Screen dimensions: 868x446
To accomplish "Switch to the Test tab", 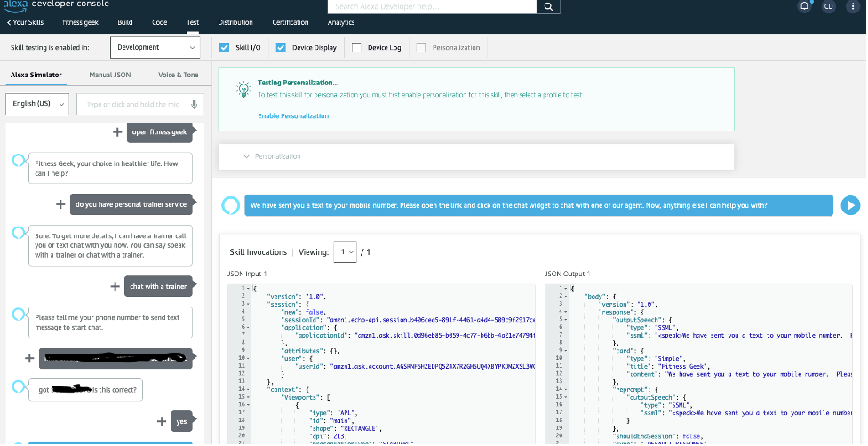I will click(x=193, y=23).
